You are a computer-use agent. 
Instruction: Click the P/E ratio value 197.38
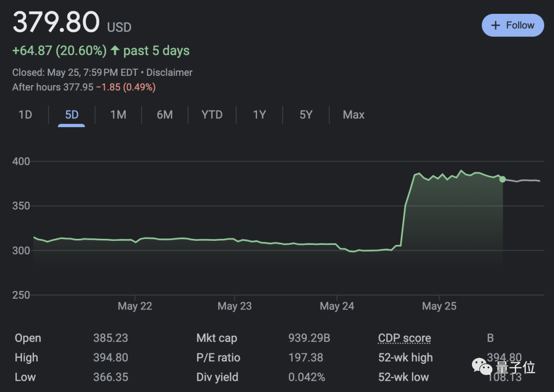tap(306, 358)
